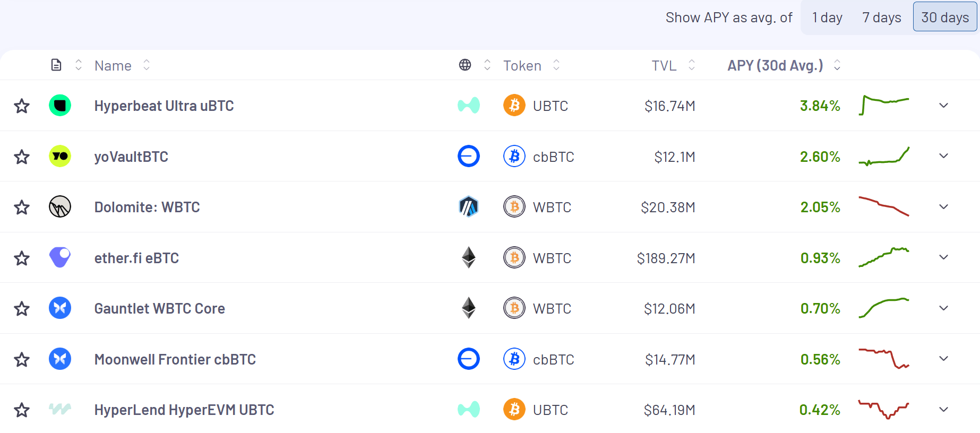
Task: Switch APY average to 7 days
Action: tap(882, 18)
